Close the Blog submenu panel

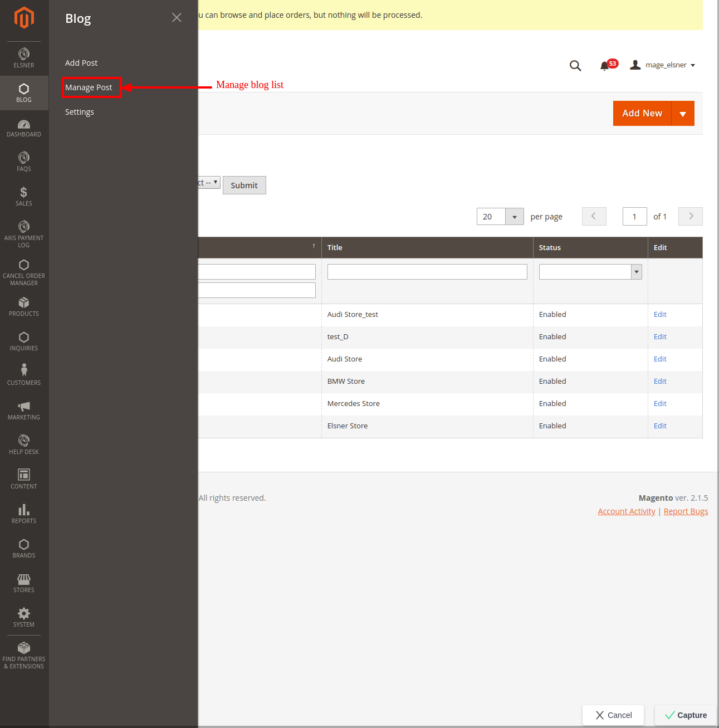click(177, 18)
